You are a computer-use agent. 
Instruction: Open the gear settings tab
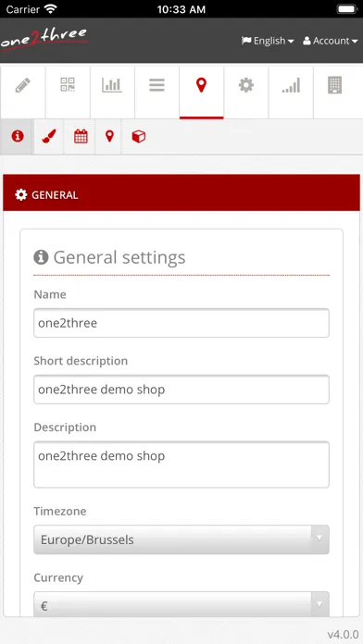(x=245, y=93)
